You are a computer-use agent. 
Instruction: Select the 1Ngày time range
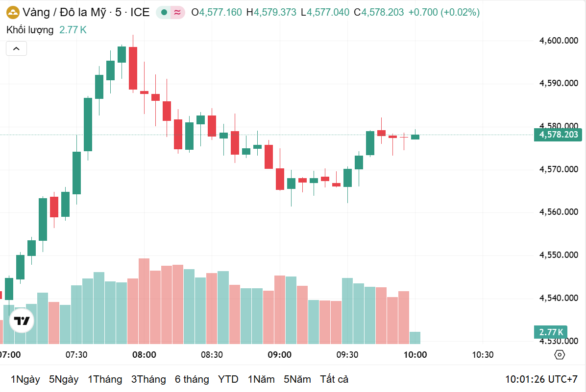click(25, 379)
